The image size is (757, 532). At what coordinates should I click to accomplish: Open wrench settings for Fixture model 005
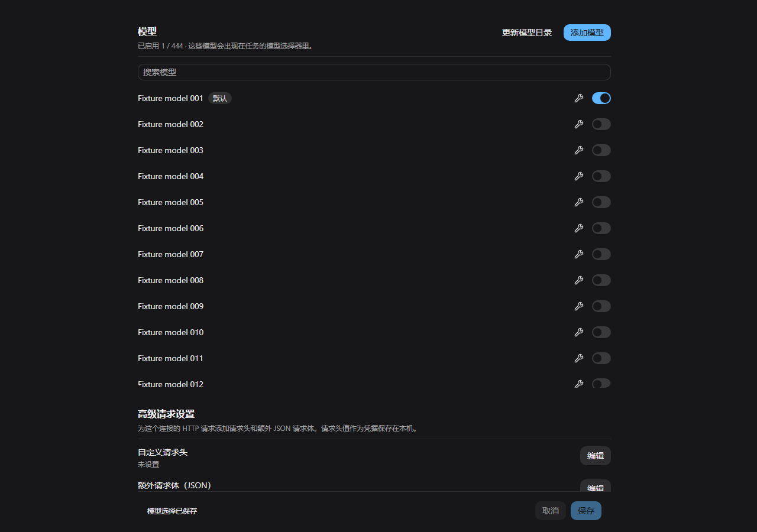coord(579,202)
